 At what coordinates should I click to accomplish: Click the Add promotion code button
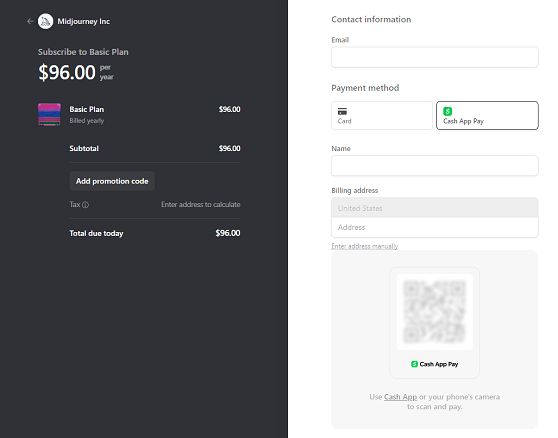112,181
